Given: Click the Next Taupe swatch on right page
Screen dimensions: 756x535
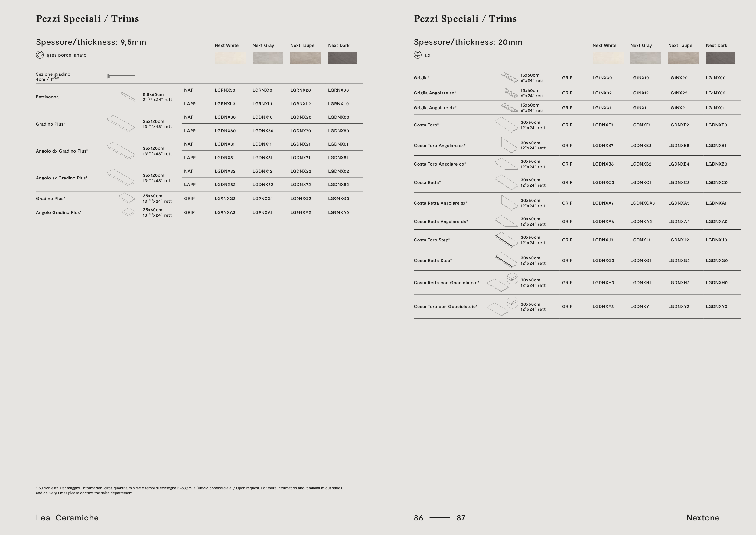Looking at the screenshot, I should 683,58.
